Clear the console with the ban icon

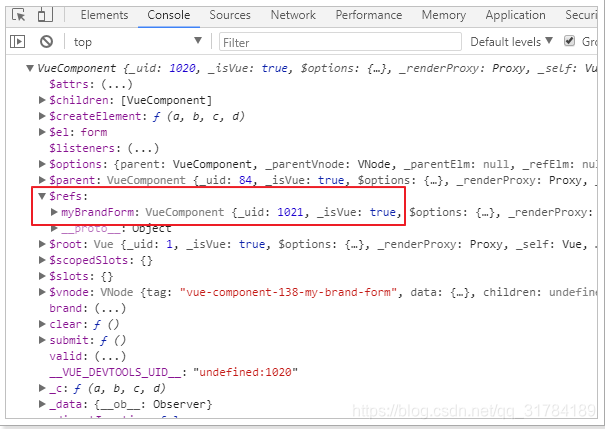click(x=46, y=42)
